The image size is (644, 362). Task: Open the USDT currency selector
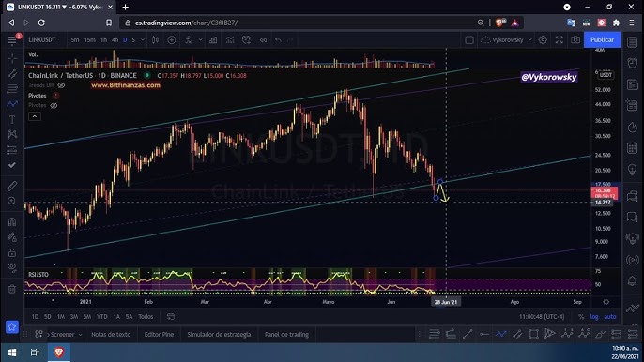point(606,75)
